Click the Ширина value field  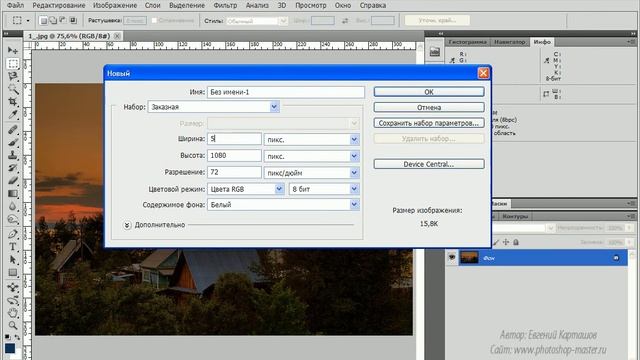[234, 139]
